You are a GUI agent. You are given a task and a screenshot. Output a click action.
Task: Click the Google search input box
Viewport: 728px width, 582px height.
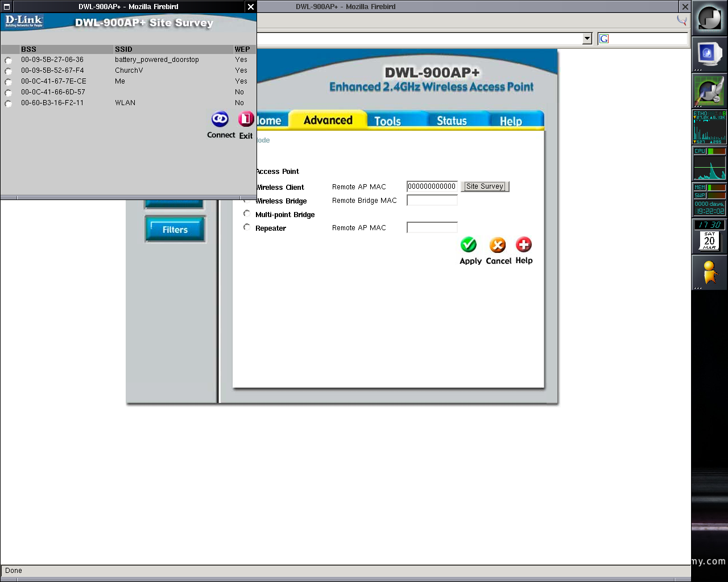(x=648, y=39)
